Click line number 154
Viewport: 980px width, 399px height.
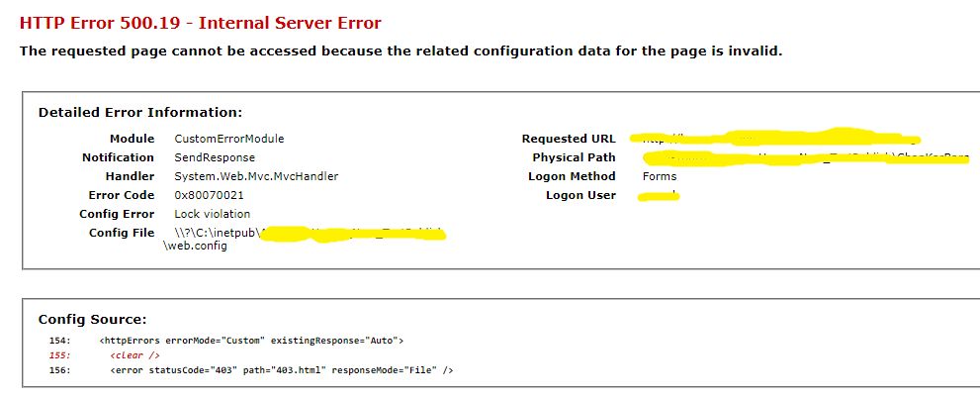click(x=60, y=341)
